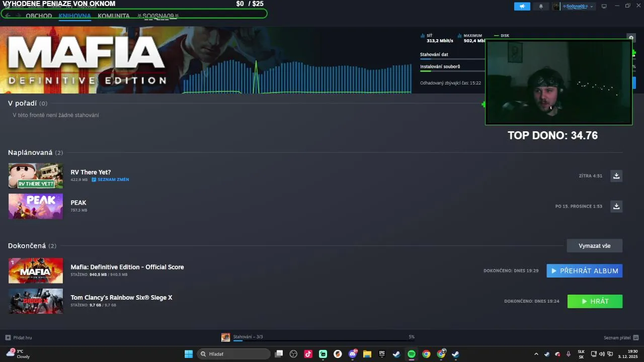
Task: Open Big Picture mode monitor icon
Action: [x=604, y=6]
